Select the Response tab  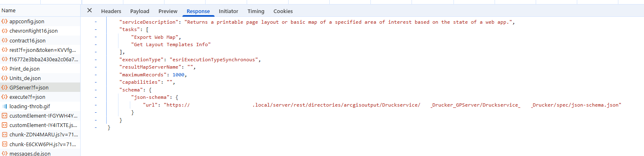coord(198,11)
